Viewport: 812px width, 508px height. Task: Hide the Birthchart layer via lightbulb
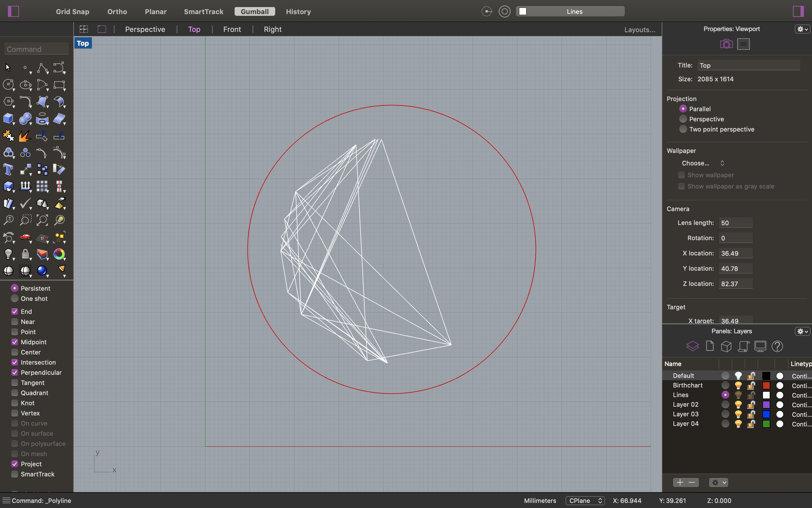[738, 385]
